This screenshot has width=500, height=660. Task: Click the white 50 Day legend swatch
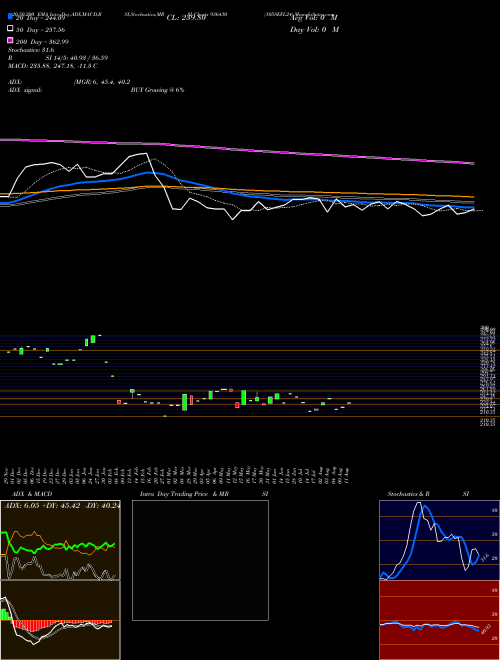11,29
